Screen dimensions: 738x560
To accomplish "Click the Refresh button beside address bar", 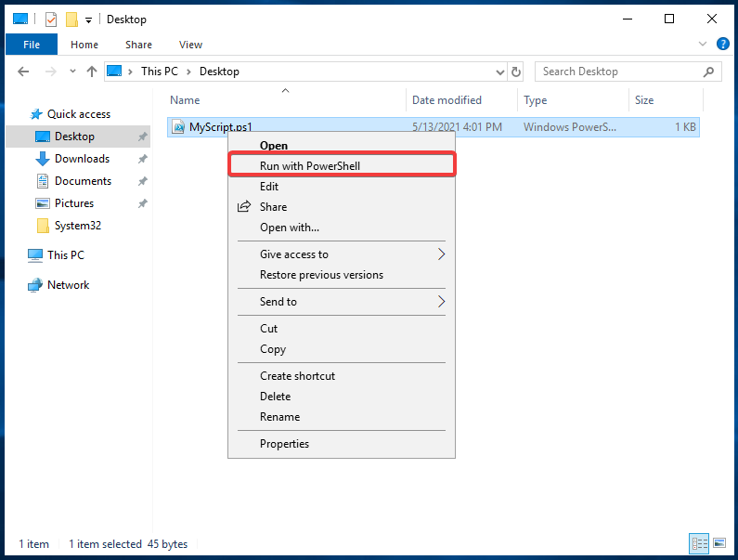I will pyautogui.click(x=516, y=72).
